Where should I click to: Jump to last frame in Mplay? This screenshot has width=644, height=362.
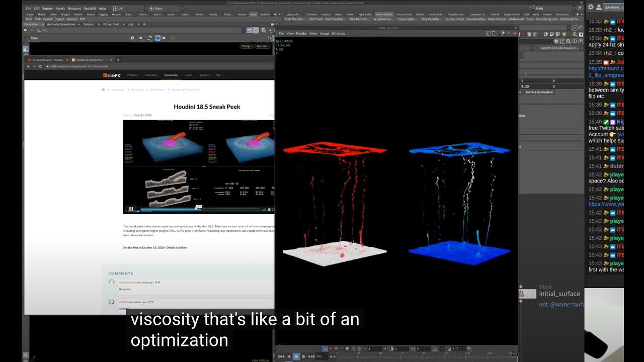click(x=311, y=356)
